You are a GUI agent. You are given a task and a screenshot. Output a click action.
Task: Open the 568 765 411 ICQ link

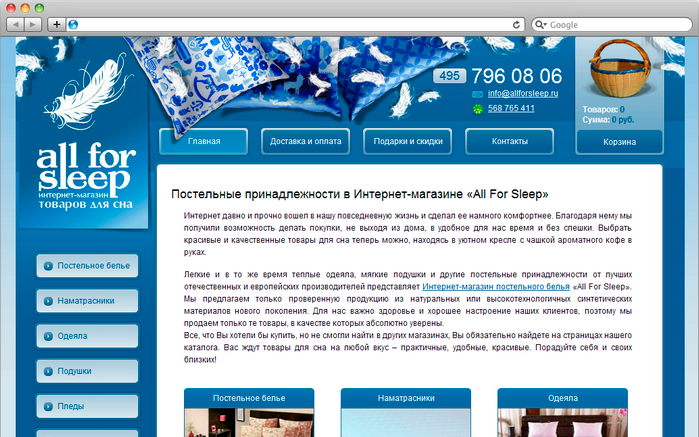click(511, 108)
